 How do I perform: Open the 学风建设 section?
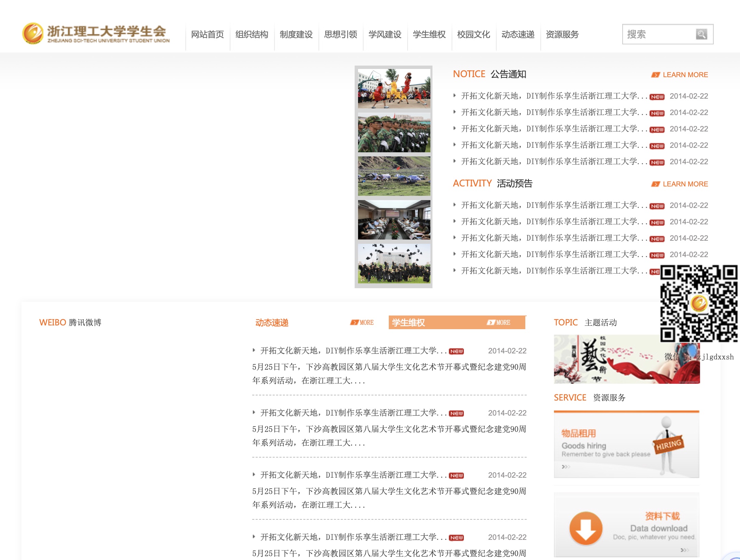click(385, 34)
